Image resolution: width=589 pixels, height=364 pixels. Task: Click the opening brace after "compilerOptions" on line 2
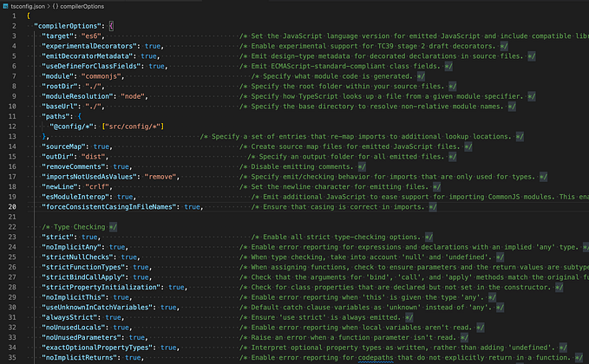[112, 26]
